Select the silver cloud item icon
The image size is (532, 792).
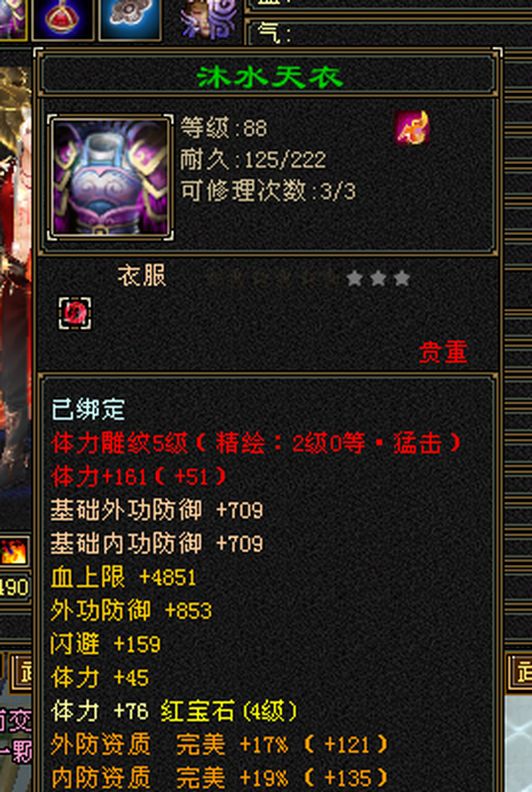coord(130,20)
